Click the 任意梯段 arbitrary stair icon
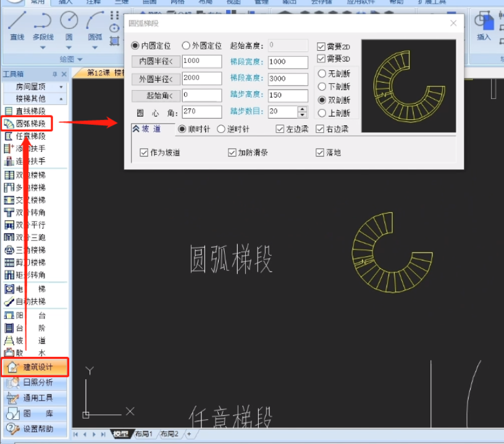 tap(9, 136)
